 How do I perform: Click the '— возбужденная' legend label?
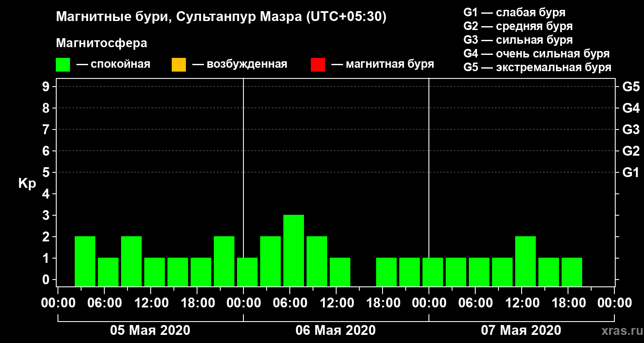coord(240,64)
